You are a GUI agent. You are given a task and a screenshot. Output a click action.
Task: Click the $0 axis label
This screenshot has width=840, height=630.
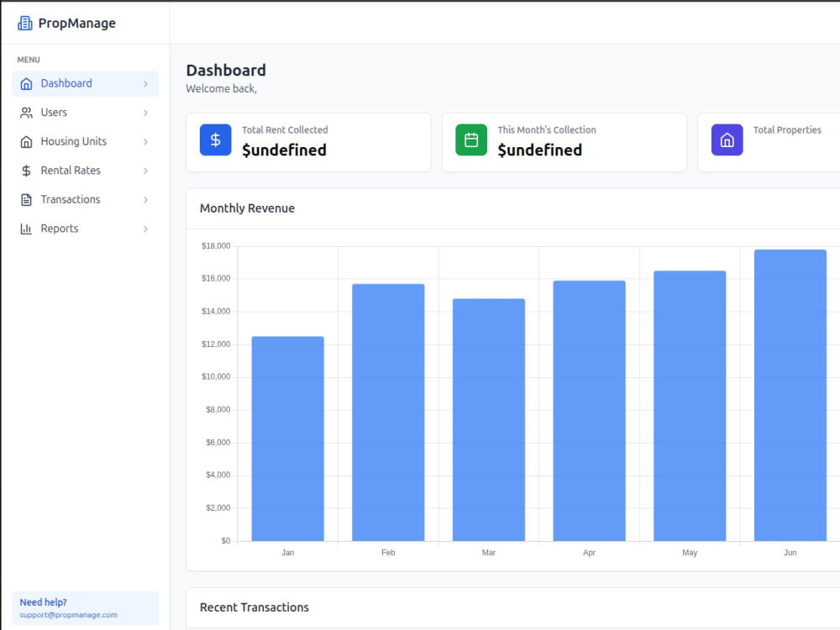click(x=225, y=540)
